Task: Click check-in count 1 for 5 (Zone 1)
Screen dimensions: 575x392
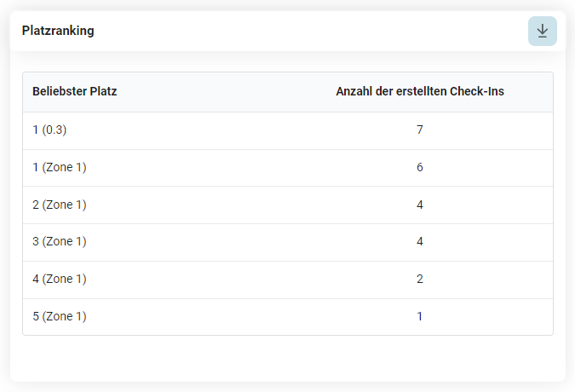Action: (x=420, y=316)
